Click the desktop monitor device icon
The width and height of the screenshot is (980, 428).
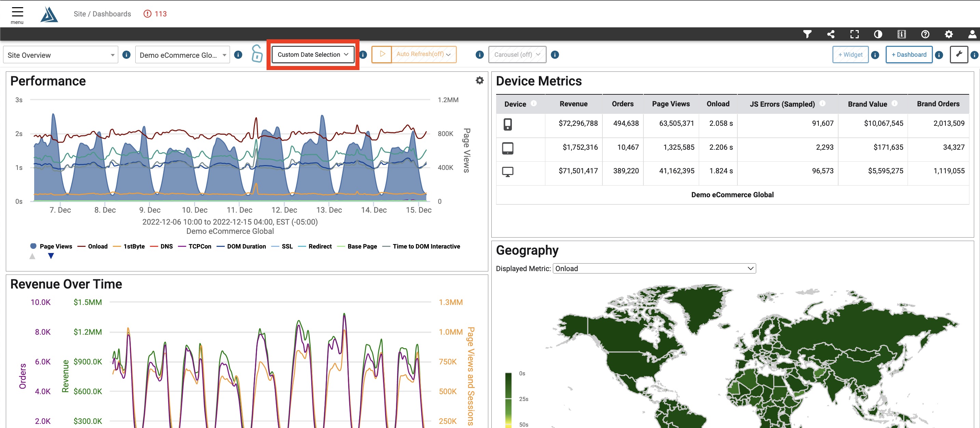[x=507, y=172]
